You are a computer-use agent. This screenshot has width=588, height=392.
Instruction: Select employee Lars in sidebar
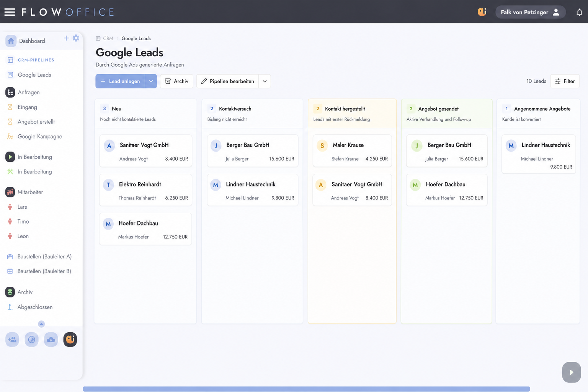click(x=22, y=207)
